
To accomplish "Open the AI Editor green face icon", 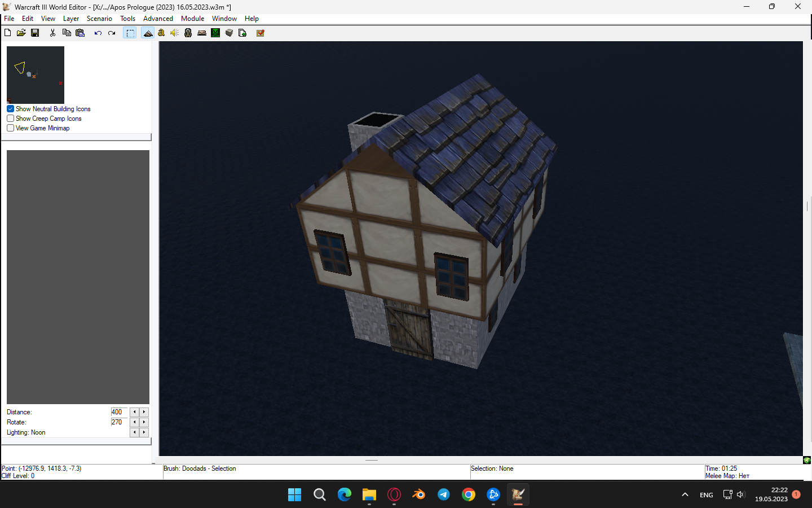I will click(x=215, y=33).
